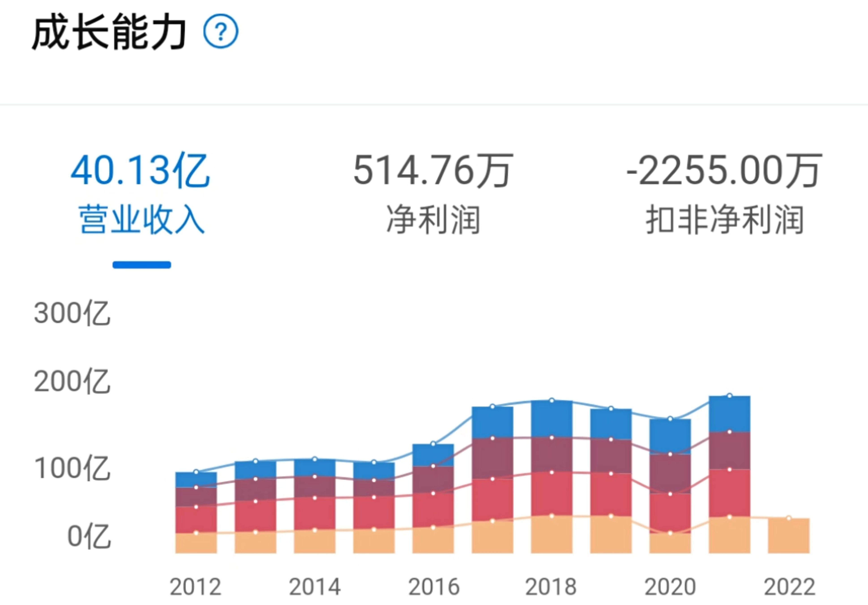Select the 2012 stacked bar

[196, 513]
